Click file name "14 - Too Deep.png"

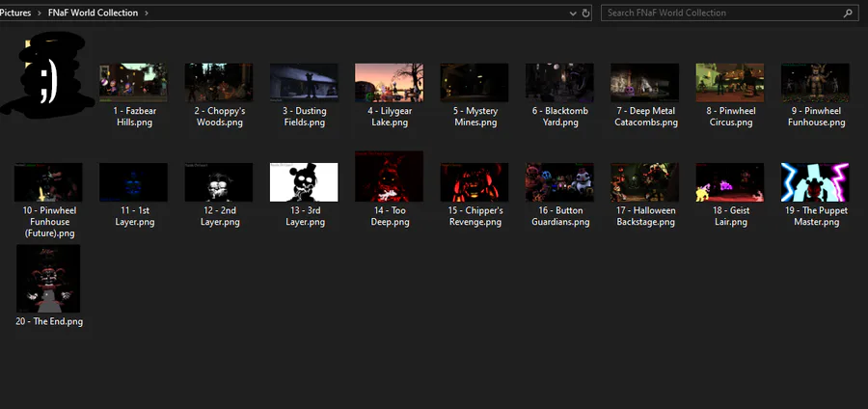pyautogui.click(x=391, y=216)
